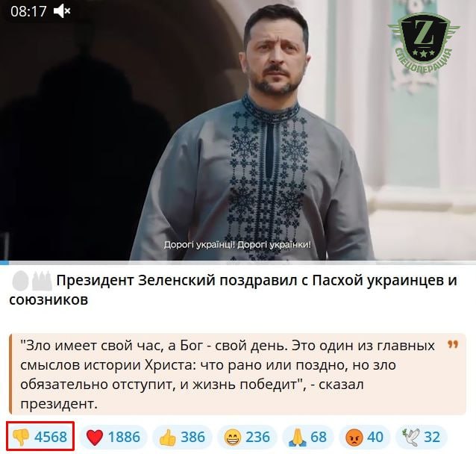This screenshot has width=476, height=454.
Task: Click the Easter egg emoji before the headline
Action: 20,281
